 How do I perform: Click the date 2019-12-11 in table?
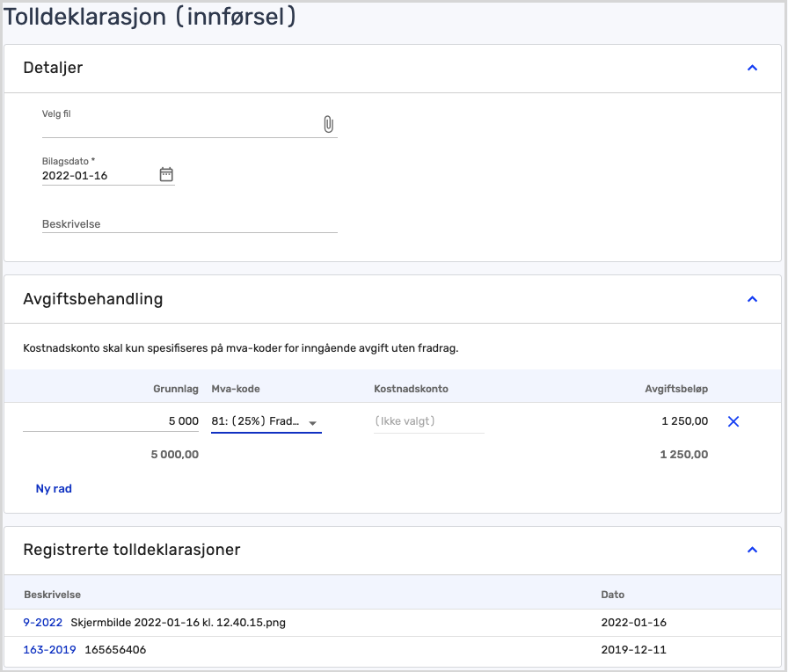(x=633, y=649)
